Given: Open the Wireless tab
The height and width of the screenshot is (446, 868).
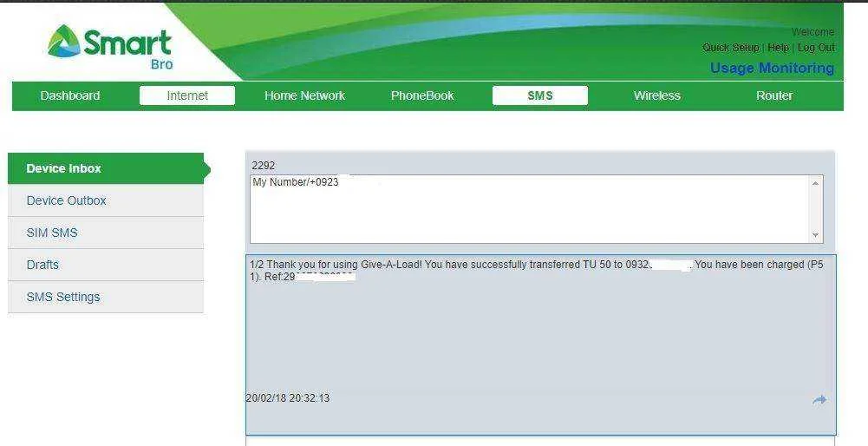Looking at the screenshot, I should [657, 95].
